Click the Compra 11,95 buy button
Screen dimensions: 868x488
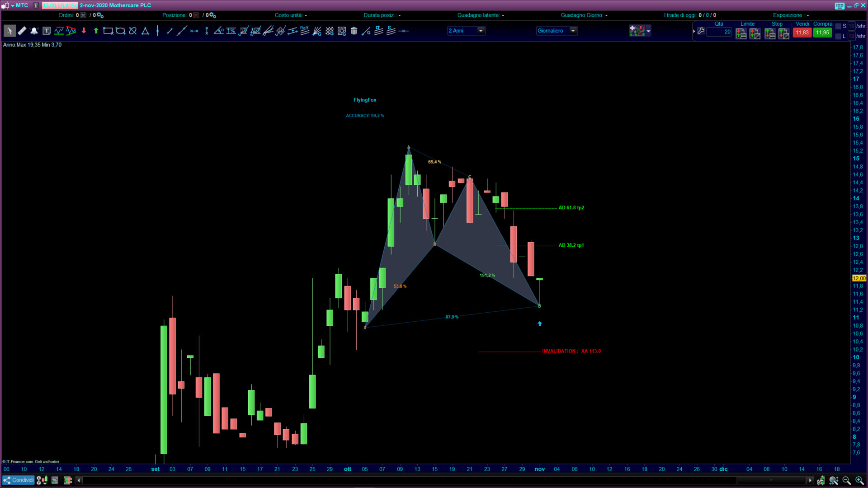[822, 33]
